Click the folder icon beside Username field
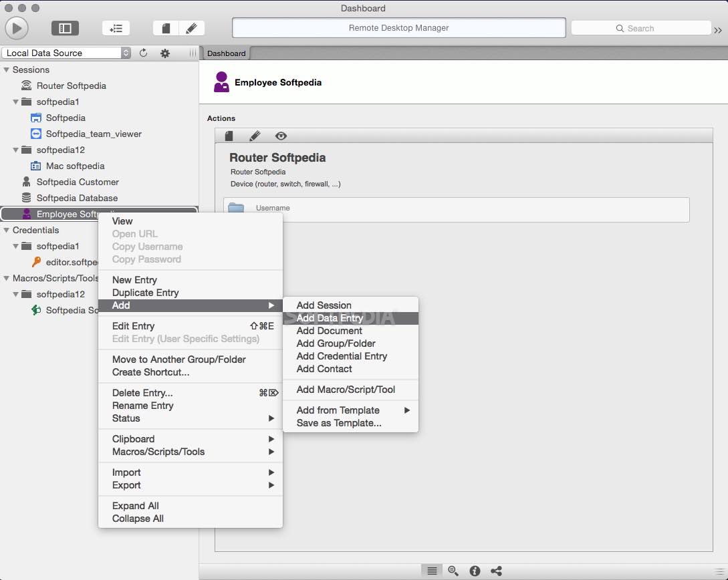The height and width of the screenshot is (580, 728). [x=236, y=207]
